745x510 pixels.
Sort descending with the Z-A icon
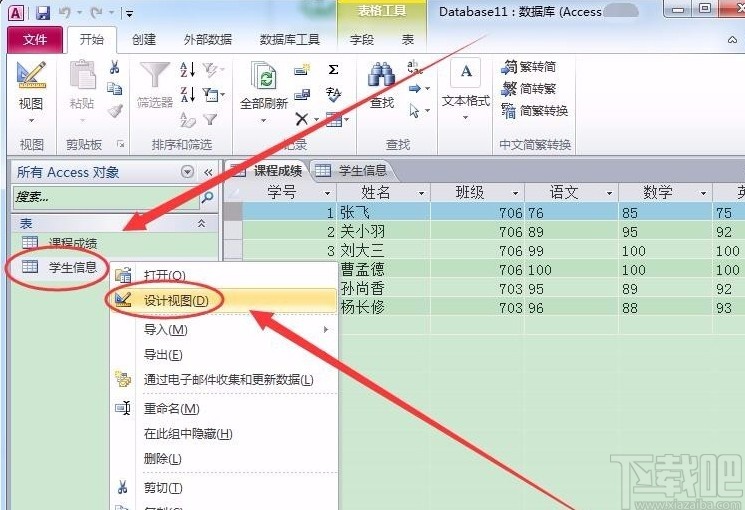(188, 94)
